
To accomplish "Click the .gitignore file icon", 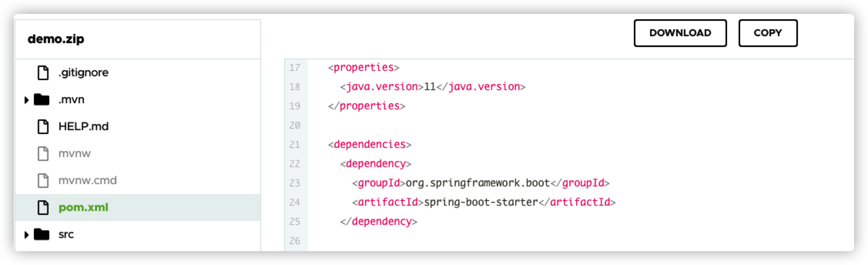I will 43,73.
